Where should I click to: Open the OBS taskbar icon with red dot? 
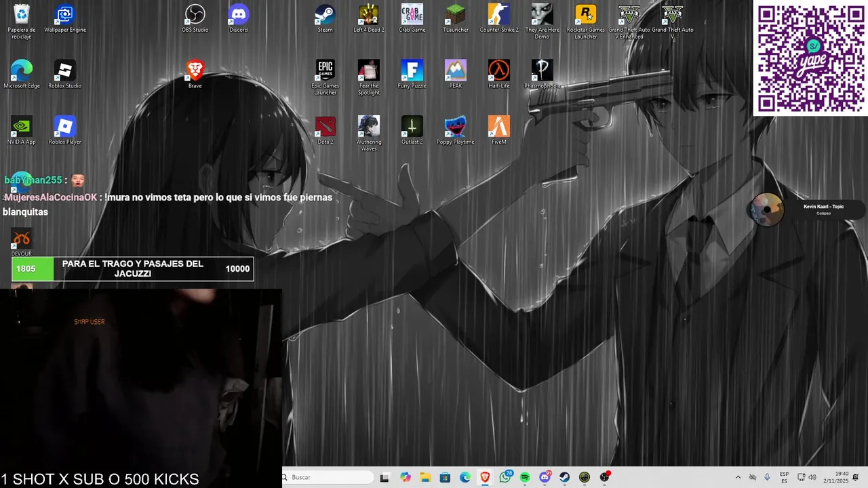coord(604,477)
